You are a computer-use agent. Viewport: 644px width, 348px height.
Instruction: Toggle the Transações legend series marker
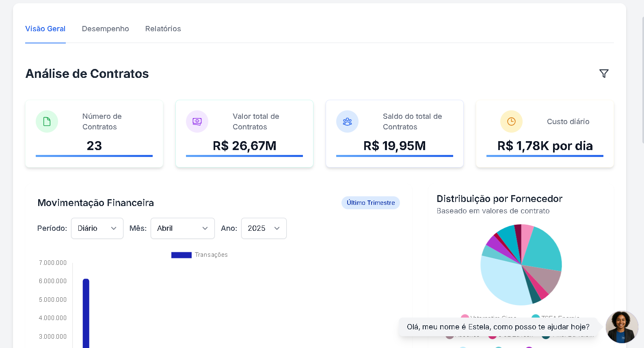181,255
